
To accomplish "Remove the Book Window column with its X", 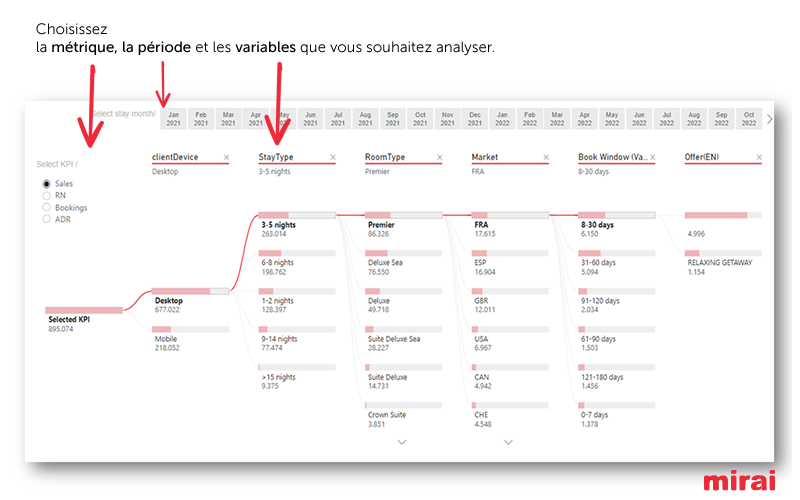I will (653, 158).
